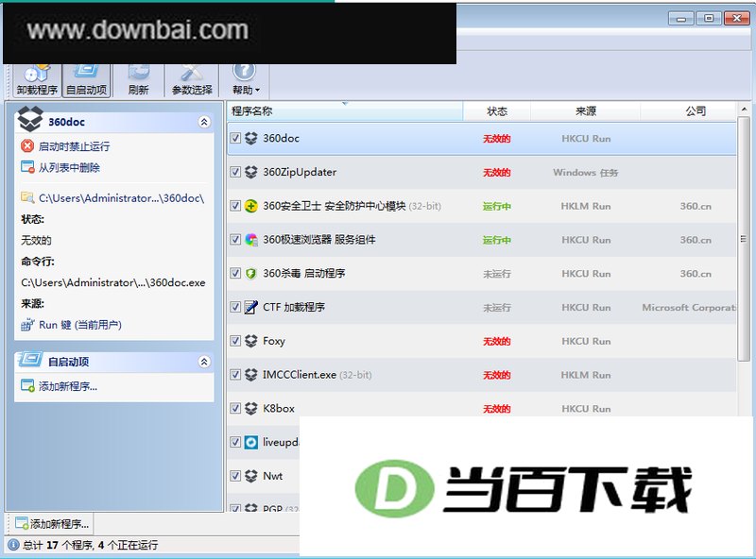Select the 360ZipUpdater row name
This screenshot has height=559, width=756.
[x=300, y=172]
